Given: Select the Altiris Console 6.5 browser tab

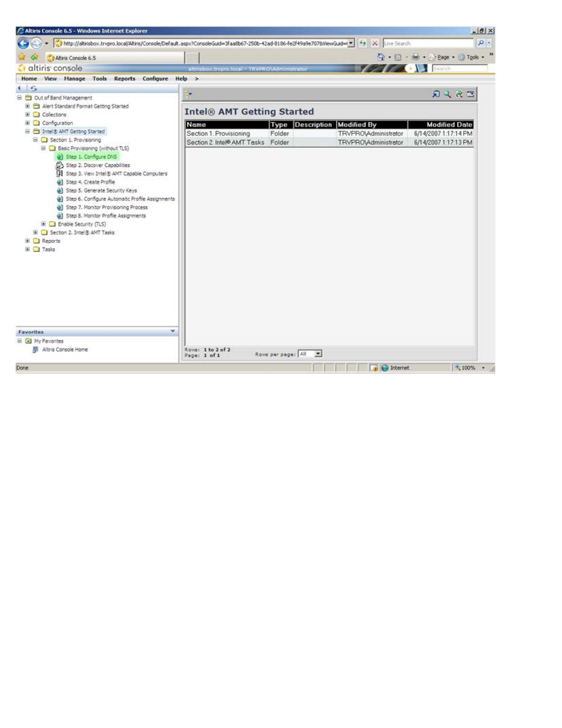Looking at the screenshot, I should click(x=115, y=58).
